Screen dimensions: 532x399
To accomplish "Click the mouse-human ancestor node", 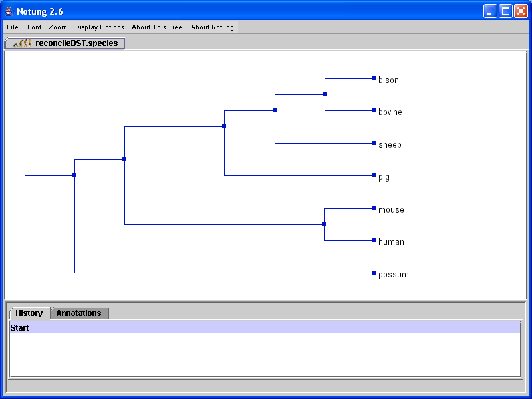I will point(324,224).
